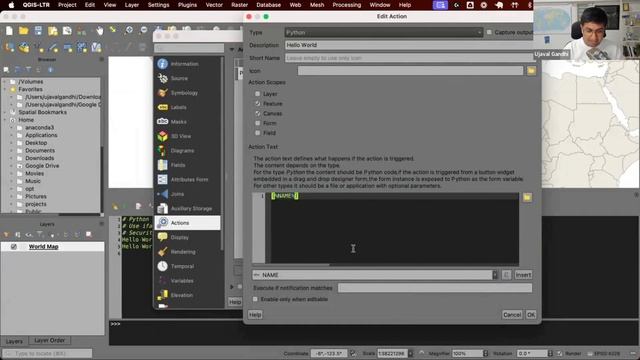This screenshot has width=640, height=360.
Task: Click Open Layer Styling Panel icon in Layers
Action: (x=7, y=235)
